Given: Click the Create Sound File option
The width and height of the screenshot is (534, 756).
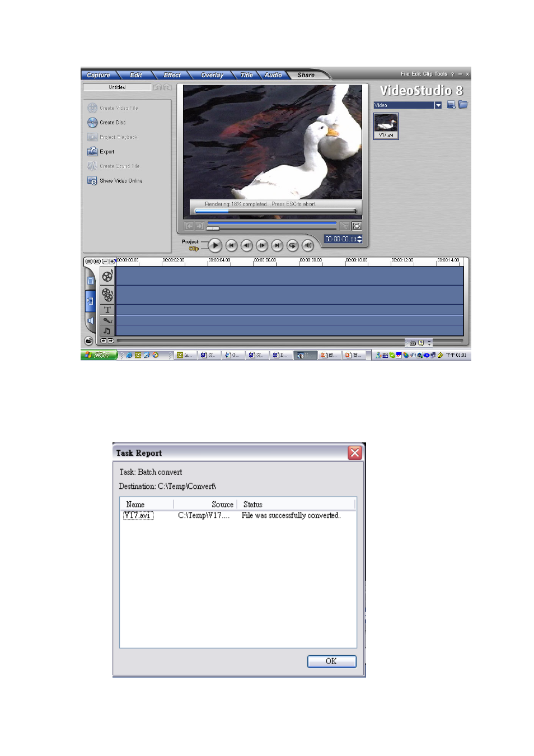Looking at the screenshot, I should pos(113,166).
